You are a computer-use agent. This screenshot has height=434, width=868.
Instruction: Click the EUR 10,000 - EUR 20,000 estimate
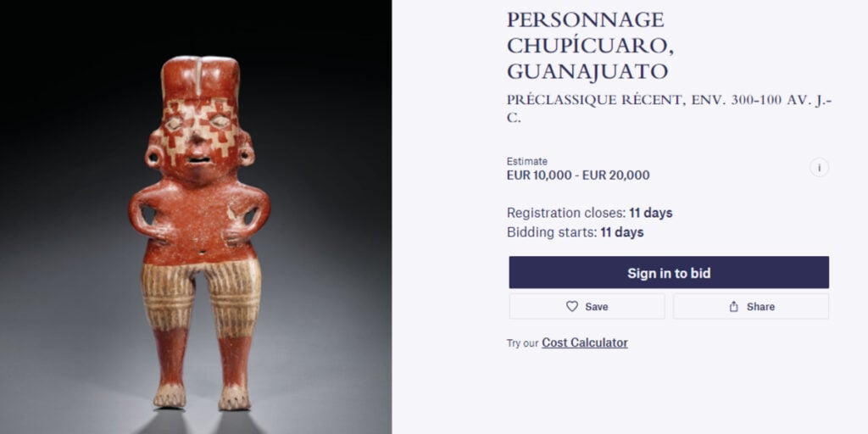578,175
